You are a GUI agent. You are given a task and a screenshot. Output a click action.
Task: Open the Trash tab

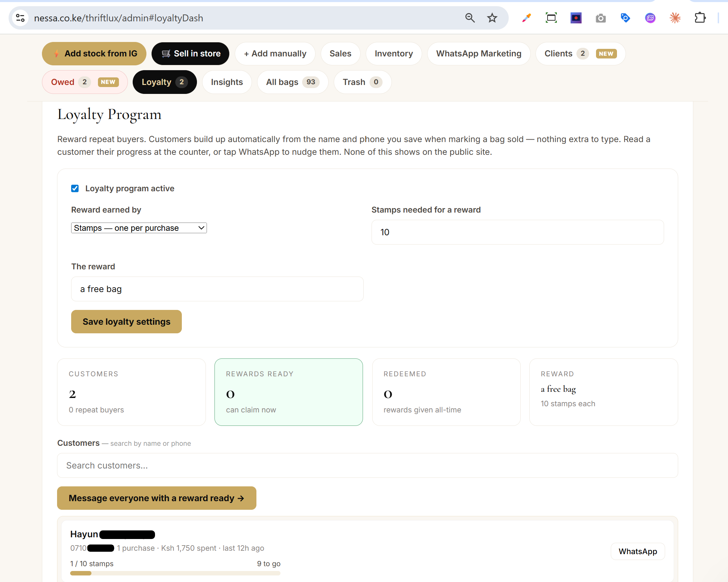(x=362, y=82)
